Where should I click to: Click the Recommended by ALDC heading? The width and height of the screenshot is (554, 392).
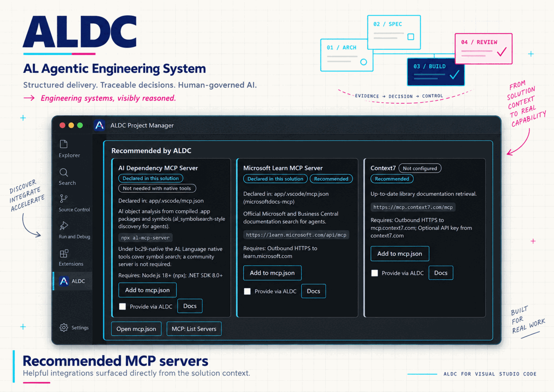click(x=151, y=151)
